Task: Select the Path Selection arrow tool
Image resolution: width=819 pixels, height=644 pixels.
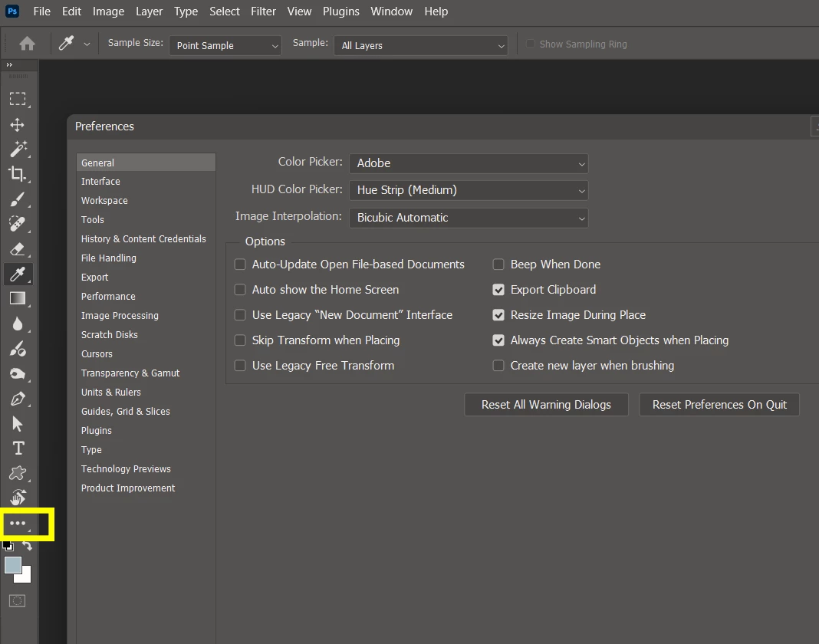Action: [17, 424]
